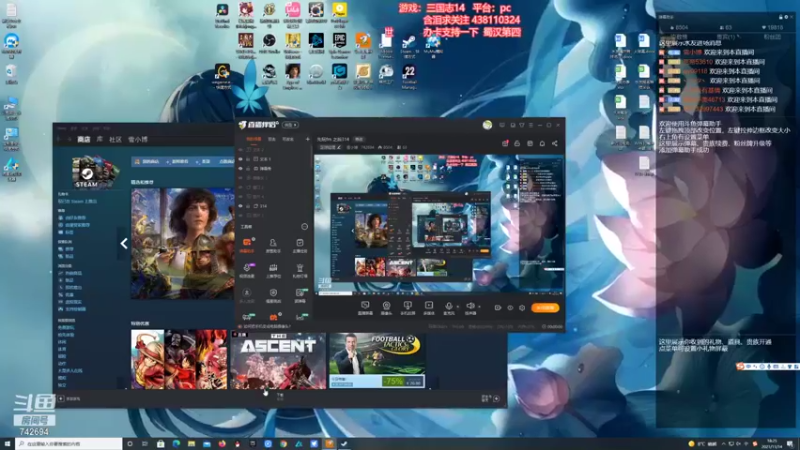Open the One Piece special offer thumbnail
The width and height of the screenshot is (800, 450).
(179, 359)
